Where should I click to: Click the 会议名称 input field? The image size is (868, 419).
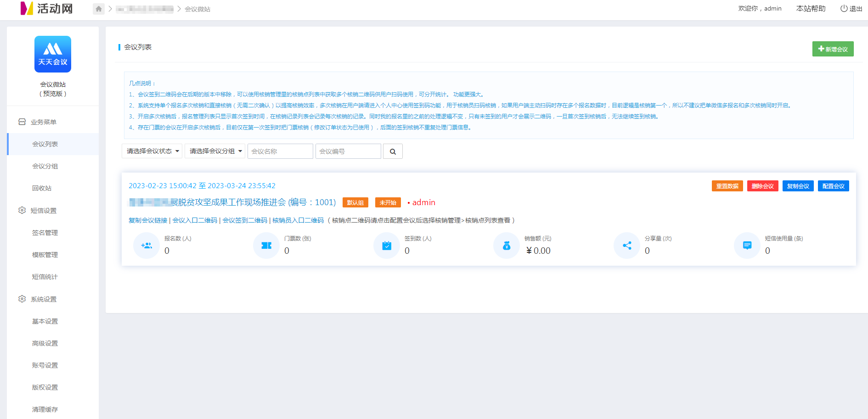[280, 151]
